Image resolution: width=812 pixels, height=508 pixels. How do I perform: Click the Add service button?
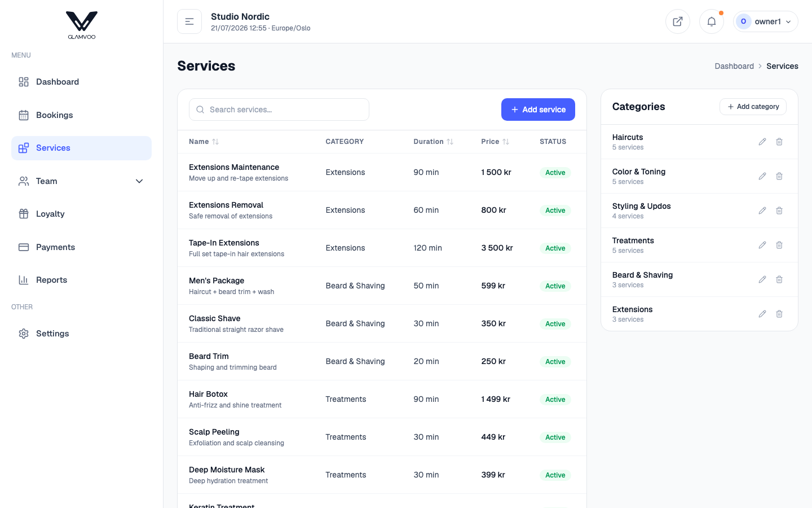tap(538, 110)
